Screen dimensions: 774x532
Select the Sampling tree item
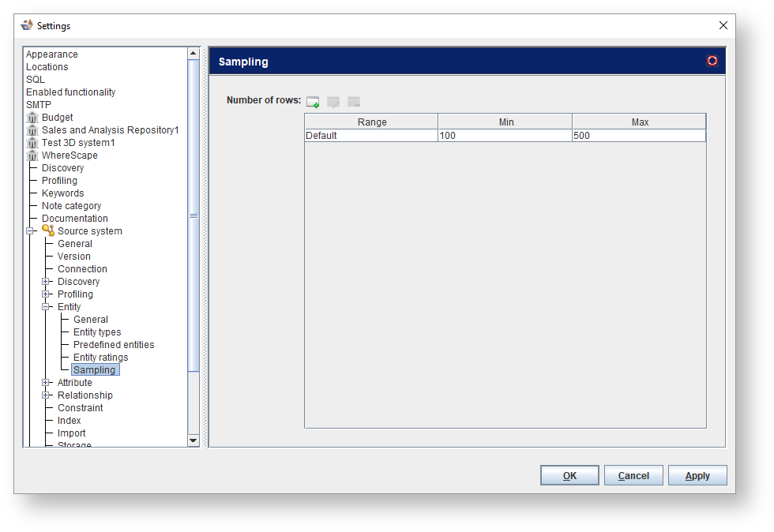[94, 370]
